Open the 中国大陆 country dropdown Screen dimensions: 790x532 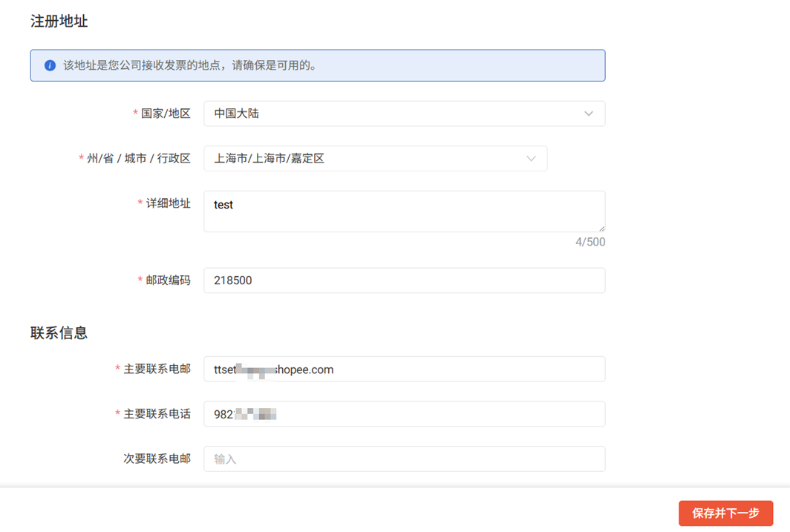coord(394,114)
